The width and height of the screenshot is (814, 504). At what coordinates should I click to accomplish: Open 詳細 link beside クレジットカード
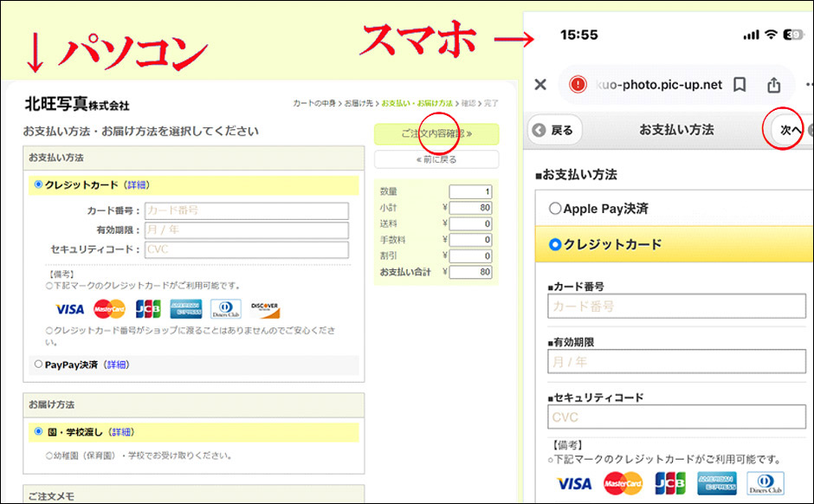coord(137,185)
